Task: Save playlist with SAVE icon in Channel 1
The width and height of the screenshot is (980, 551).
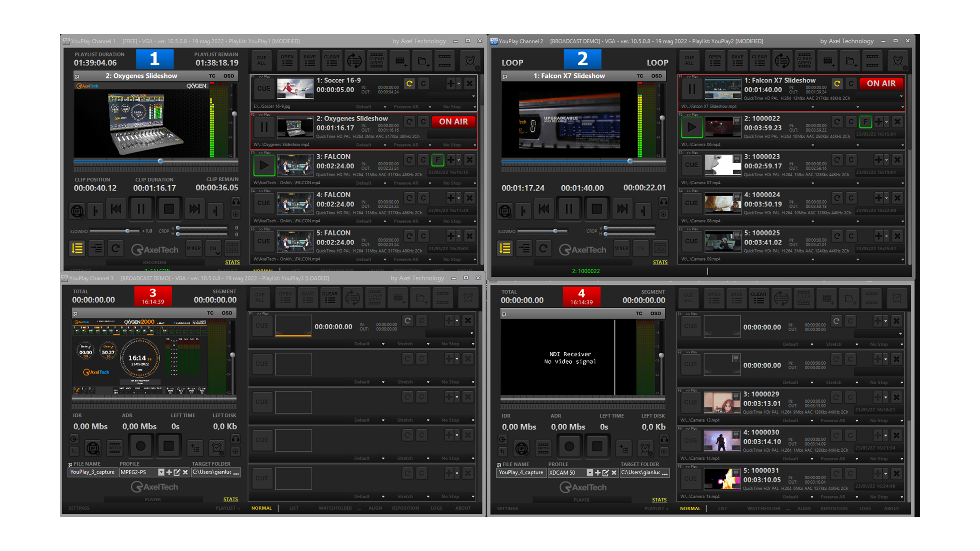Action: [x=309, y=61]
